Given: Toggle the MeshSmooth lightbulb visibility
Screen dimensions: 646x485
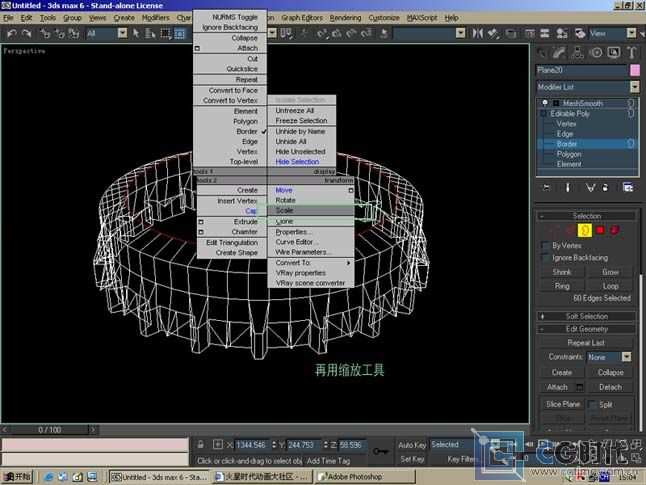Looking at the screenshot, I should coord(545,103).
